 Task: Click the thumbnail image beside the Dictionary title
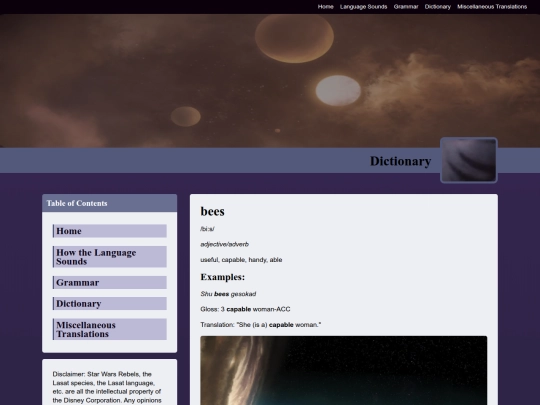(469, 160)
